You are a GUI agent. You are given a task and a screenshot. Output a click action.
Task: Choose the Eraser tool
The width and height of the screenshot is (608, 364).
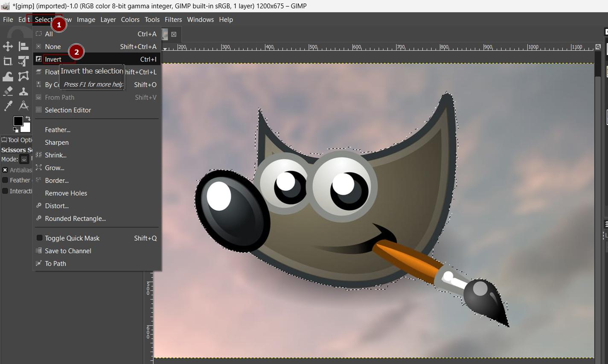coord(8,91)
